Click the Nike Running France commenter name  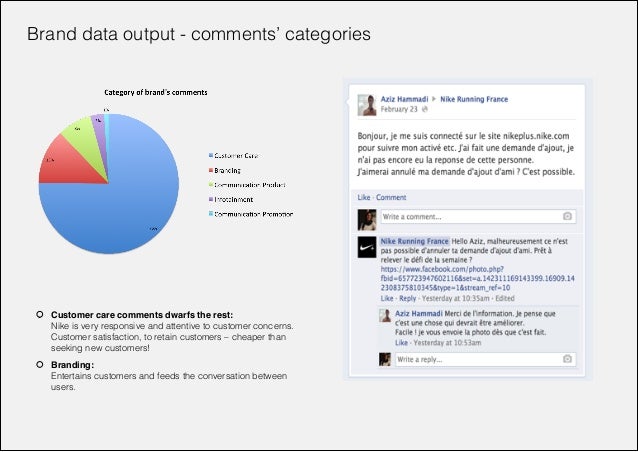[x=415, y=241]
